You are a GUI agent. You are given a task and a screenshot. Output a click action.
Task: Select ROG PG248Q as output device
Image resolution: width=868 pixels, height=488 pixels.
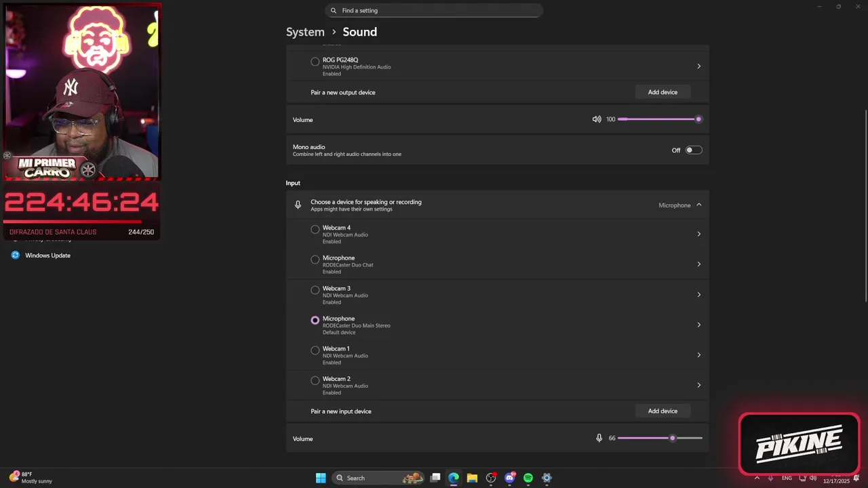click(x=315, y=62)
